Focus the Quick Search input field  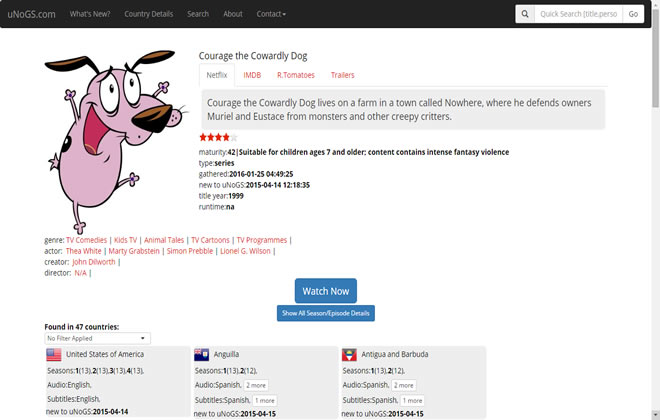tap(578, 14)
